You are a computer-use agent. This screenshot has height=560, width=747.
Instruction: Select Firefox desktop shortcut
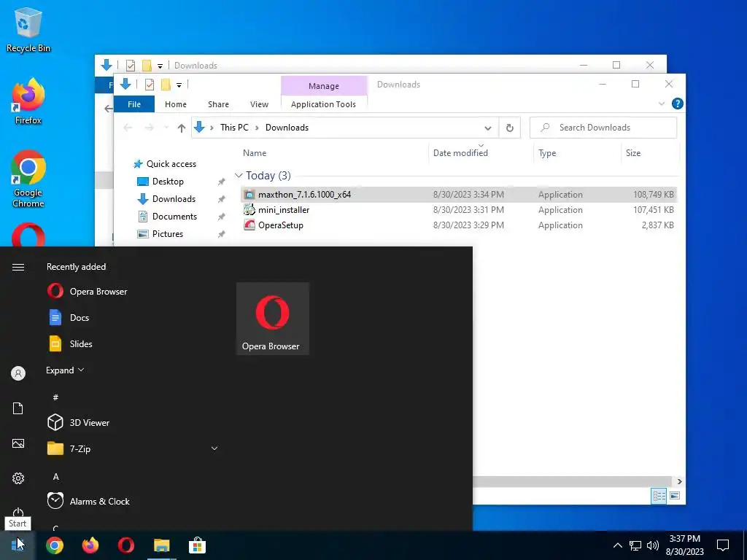pos(28,101)
